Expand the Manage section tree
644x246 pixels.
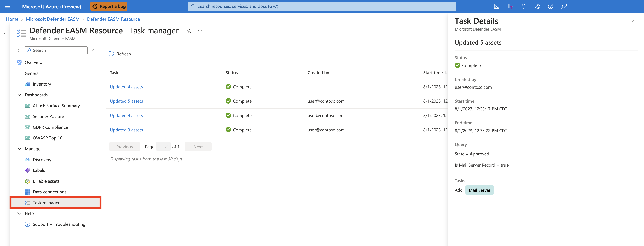(19, 148)
